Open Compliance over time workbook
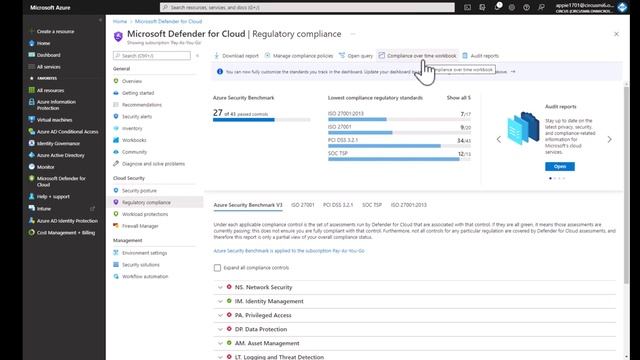 417,56
